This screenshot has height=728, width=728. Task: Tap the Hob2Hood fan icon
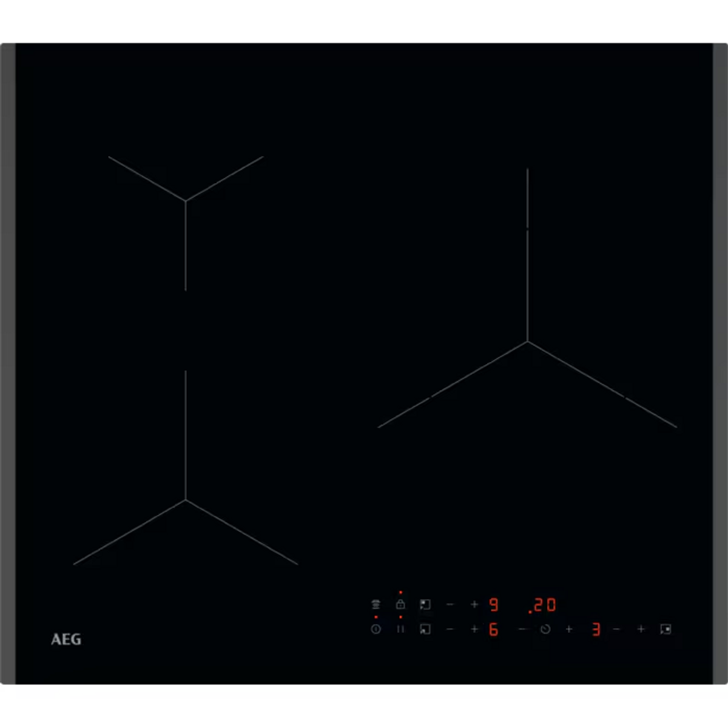[376, 604]
